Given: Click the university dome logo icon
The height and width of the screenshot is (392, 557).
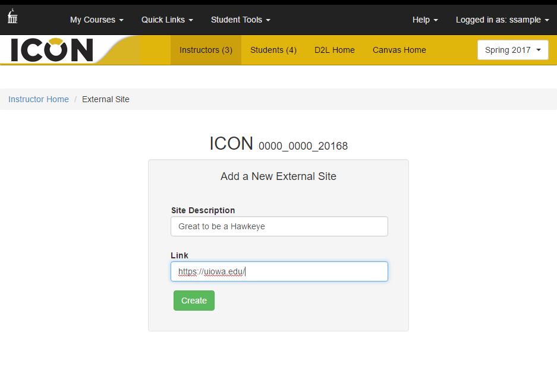Looking at the screenshot, I should pos(12,16).
